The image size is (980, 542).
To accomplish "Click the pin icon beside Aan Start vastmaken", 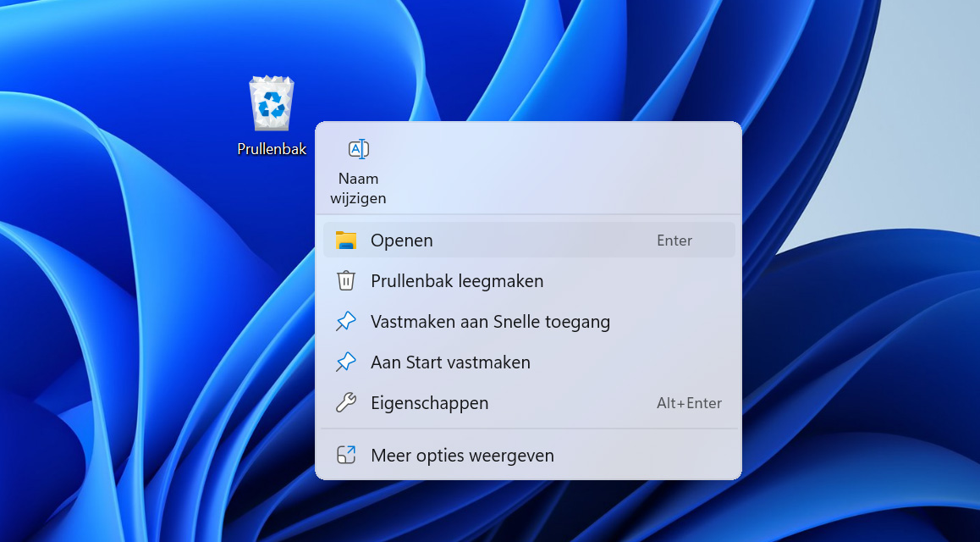I will tap(345, 362).
